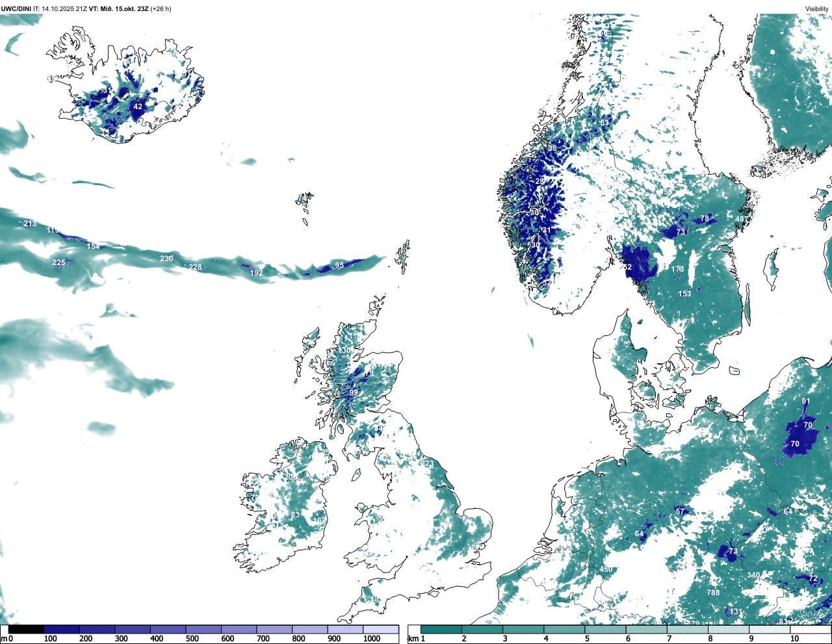
Task: Click the 99 value over Scotland
Action: coord(354,393)
